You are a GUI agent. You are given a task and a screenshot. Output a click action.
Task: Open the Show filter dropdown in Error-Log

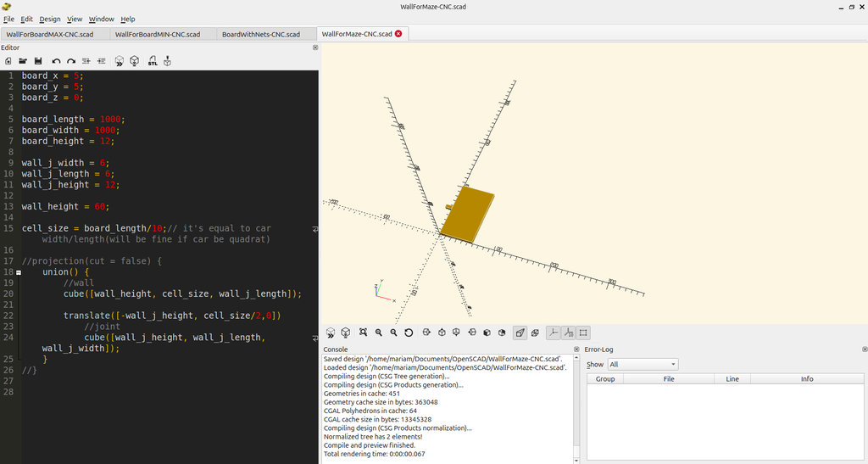pos(643,365)
